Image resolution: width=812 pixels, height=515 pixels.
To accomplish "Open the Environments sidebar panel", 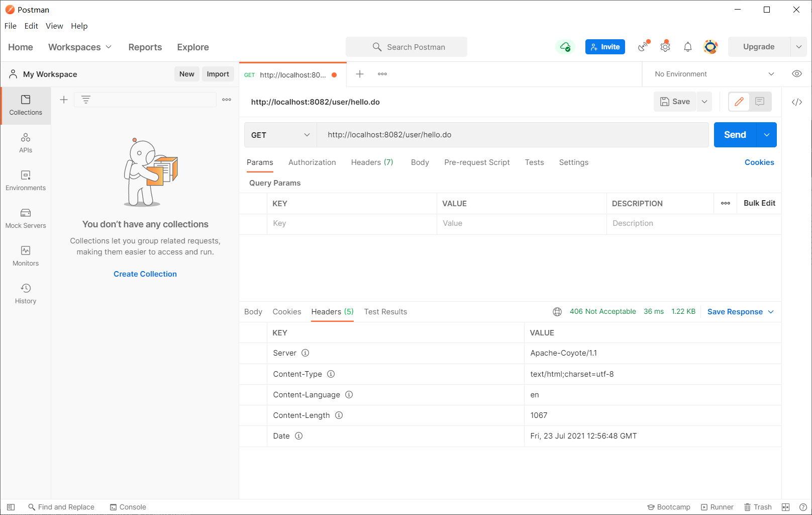I will 26,181.
